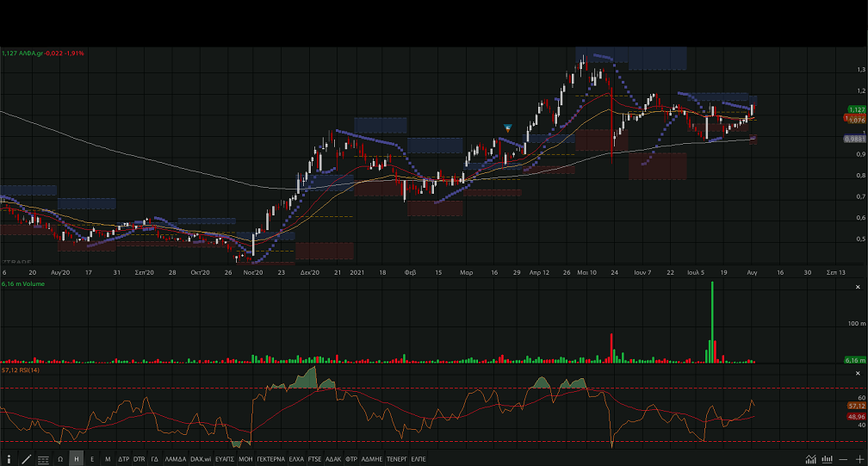Click the blue marker flag on chart
The width and height of the screenshot is (868, 466).
(x=508, y=128)
